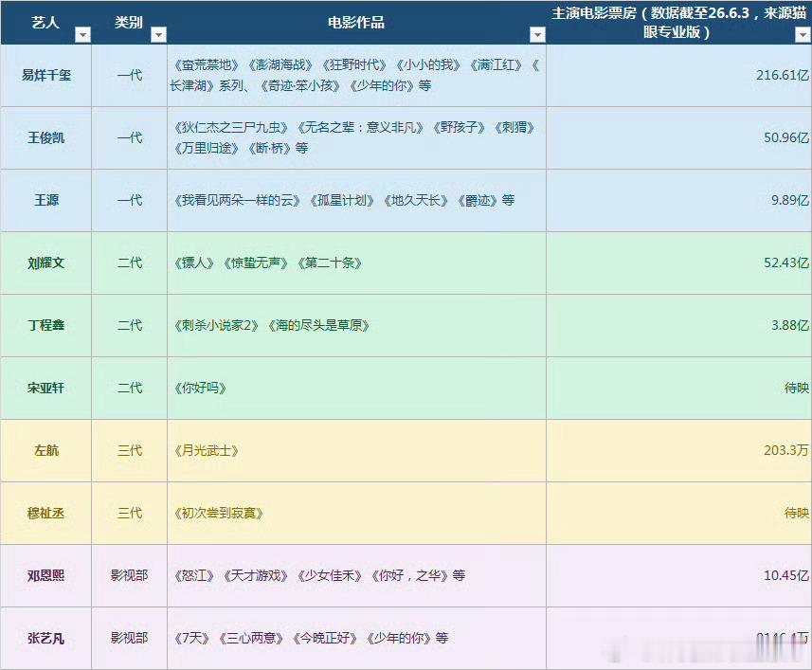Screen dimensions: 812x670
Task: Select the films cell starting 《蛮荒禁地》
Action: [x=357, y=76]
